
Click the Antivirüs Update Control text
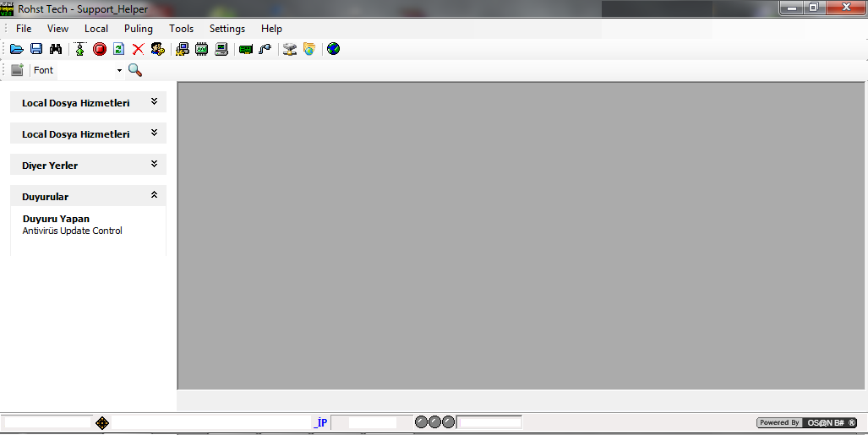pos(72,231)
